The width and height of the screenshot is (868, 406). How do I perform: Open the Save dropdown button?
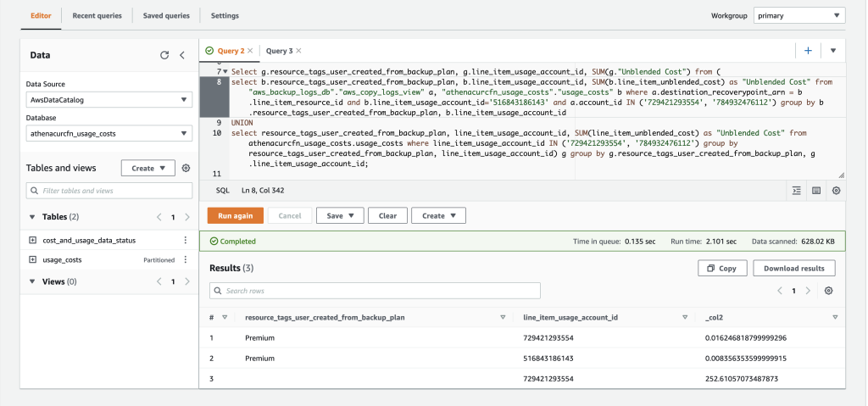[340, 215]
